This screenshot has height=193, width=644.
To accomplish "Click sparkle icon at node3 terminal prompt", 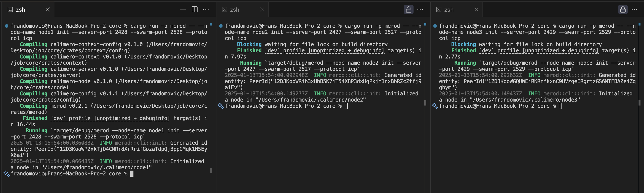I will point(435,106).
